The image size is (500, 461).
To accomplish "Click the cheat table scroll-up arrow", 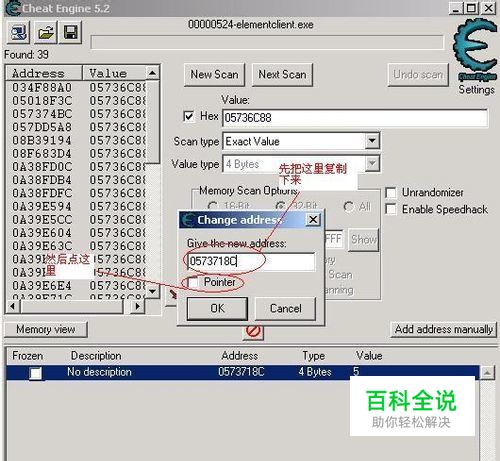I will 487,372.
